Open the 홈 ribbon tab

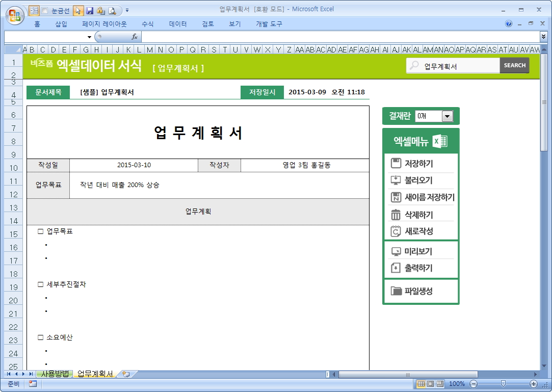[x=37, y=24]
